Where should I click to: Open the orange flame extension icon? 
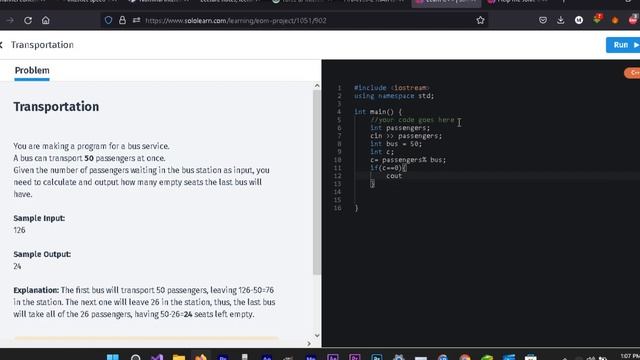[615, 20]
